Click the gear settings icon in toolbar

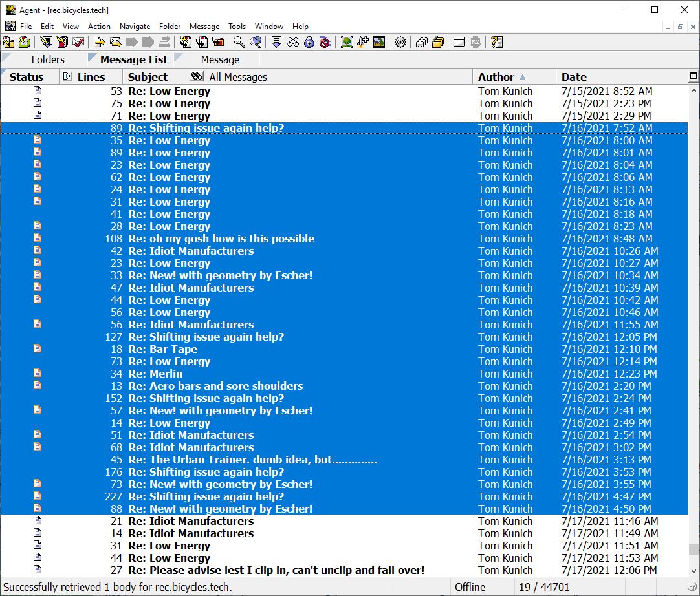click(x=400, y=43)
